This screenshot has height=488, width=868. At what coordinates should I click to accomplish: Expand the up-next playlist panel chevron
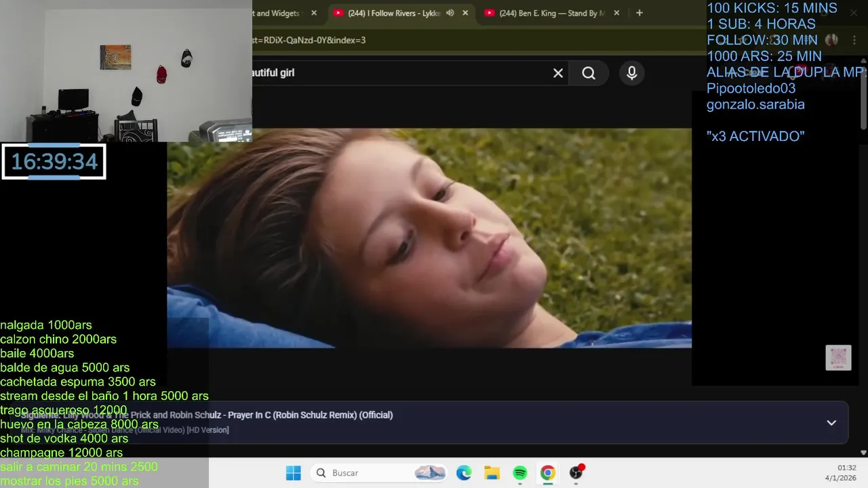[831, 423]
